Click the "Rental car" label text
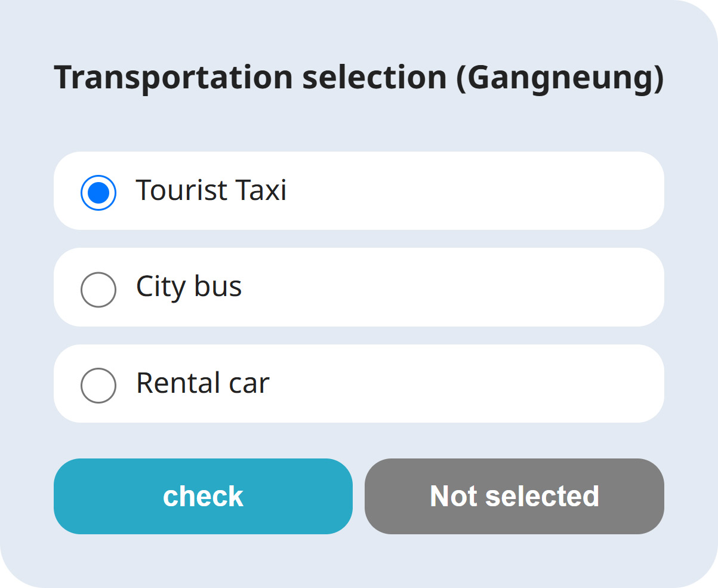This screenshot has height=588, width=718. 203,383
